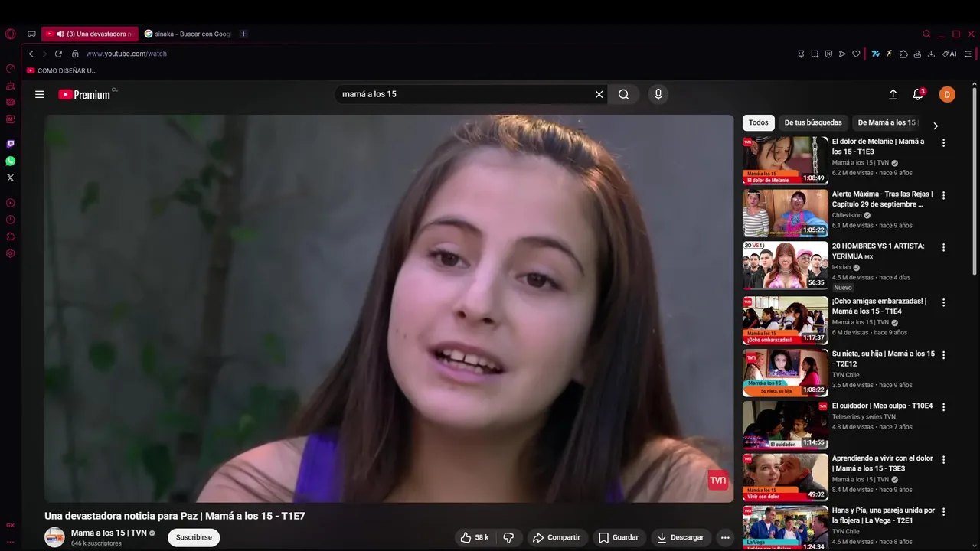Open the AI assistant icon in toolbar
This screenshot has height=551, width=980.
point(949,54)
